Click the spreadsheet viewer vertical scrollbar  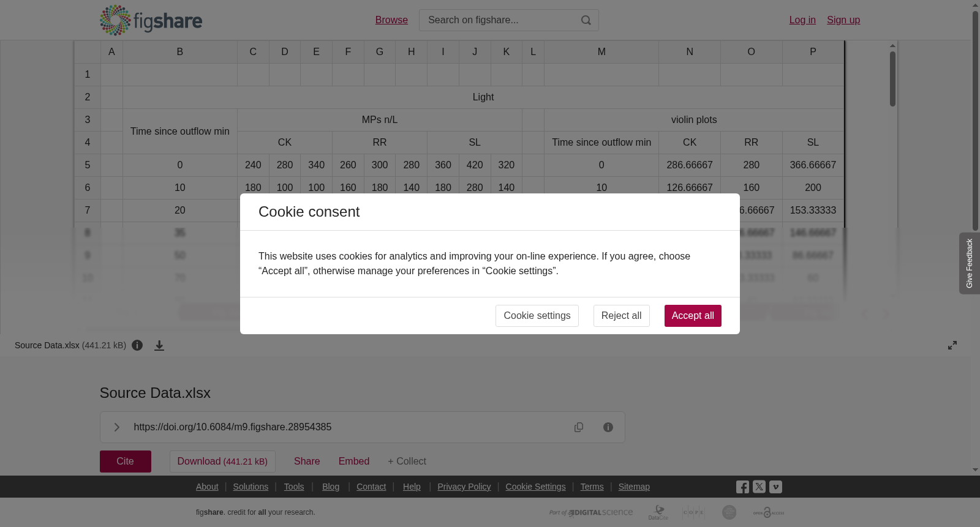[x=893, y=79]
